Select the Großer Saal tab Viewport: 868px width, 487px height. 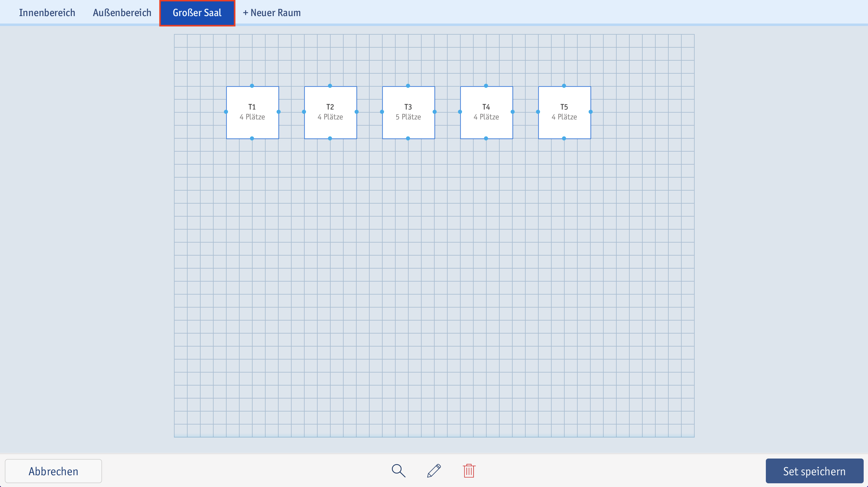[x=197, y=13]
